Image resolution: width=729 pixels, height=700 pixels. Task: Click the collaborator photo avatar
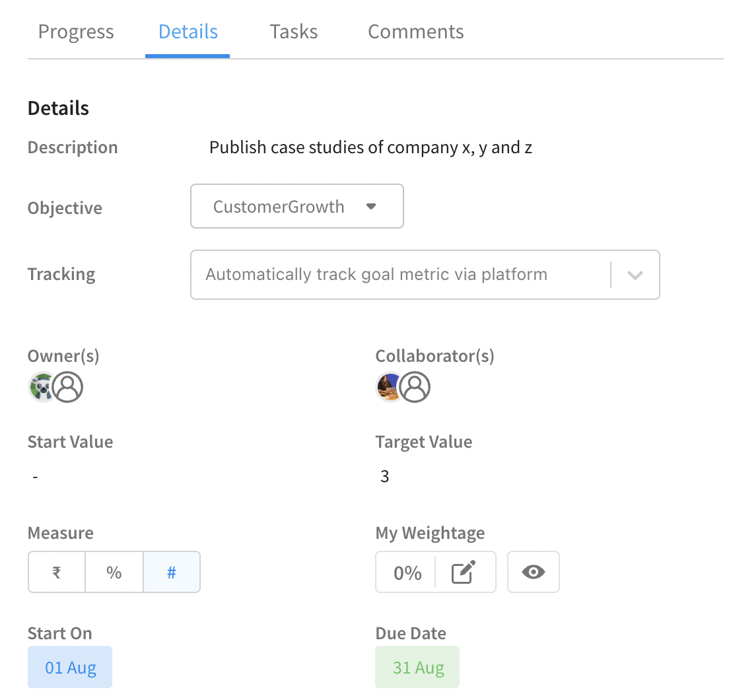click(389, 387)
